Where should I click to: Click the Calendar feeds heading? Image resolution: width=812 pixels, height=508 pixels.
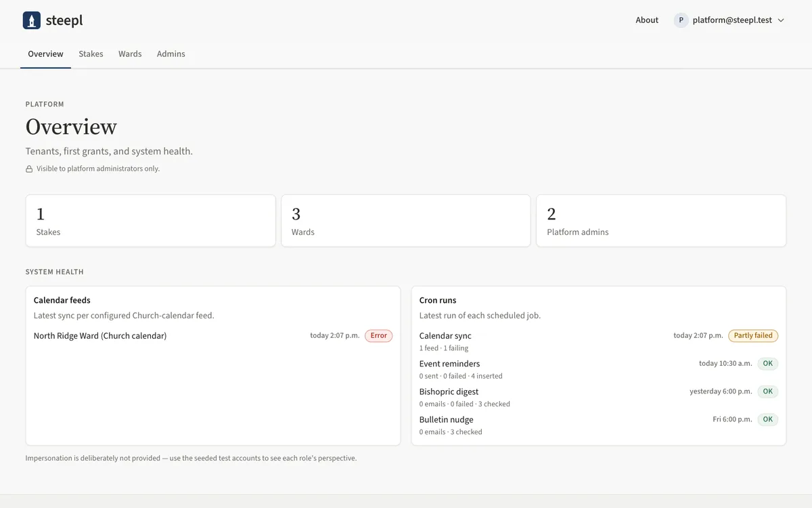point(62,300)
